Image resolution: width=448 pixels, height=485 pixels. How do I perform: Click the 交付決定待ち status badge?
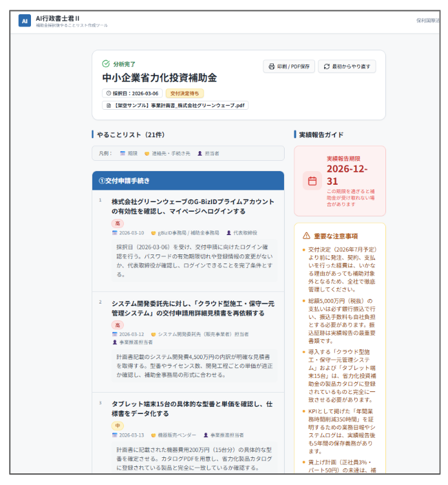185,93
